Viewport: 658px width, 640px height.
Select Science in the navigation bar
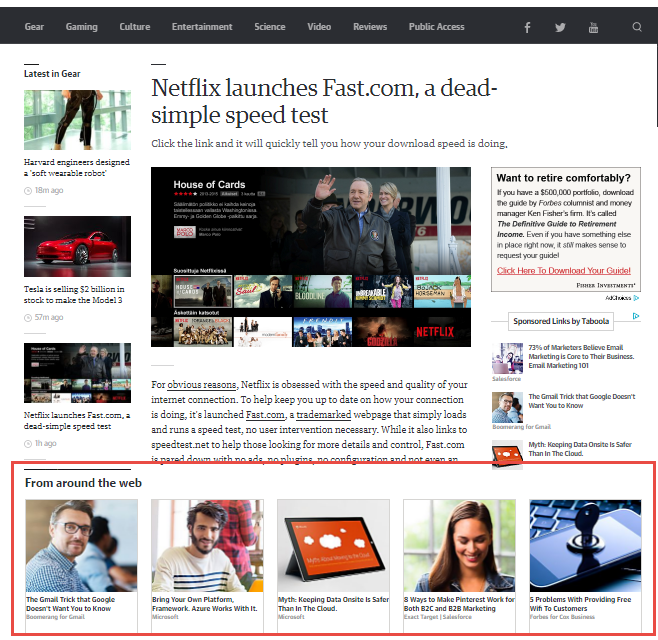[x=270, y=27]
